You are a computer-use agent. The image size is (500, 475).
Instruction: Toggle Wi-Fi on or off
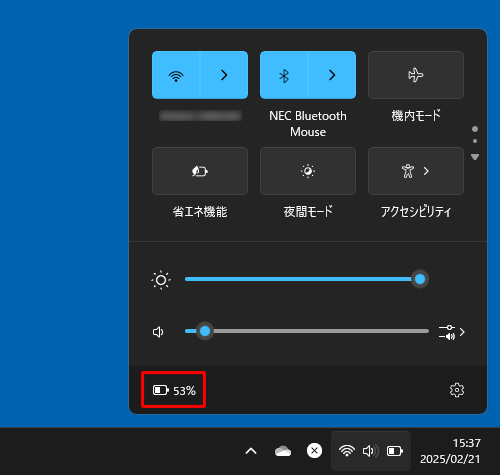[176, 75]
